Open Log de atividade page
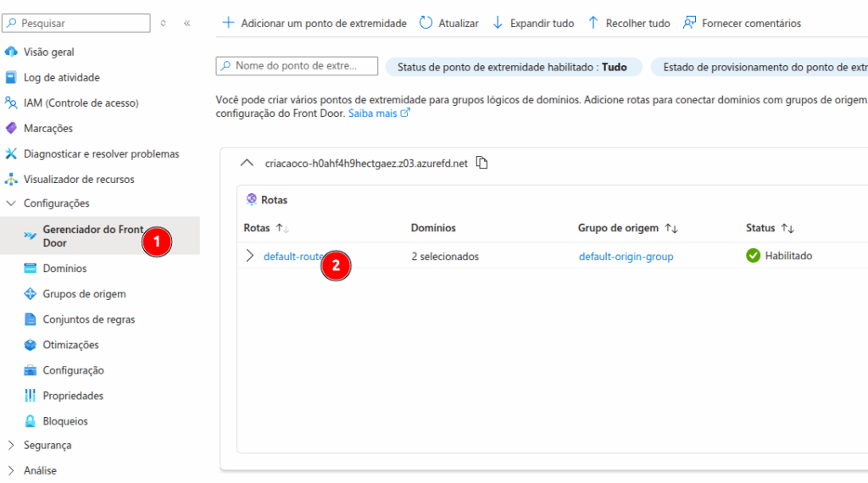This screenshot has width=868, height=483. pyautogui.click(x=61, y=77)
